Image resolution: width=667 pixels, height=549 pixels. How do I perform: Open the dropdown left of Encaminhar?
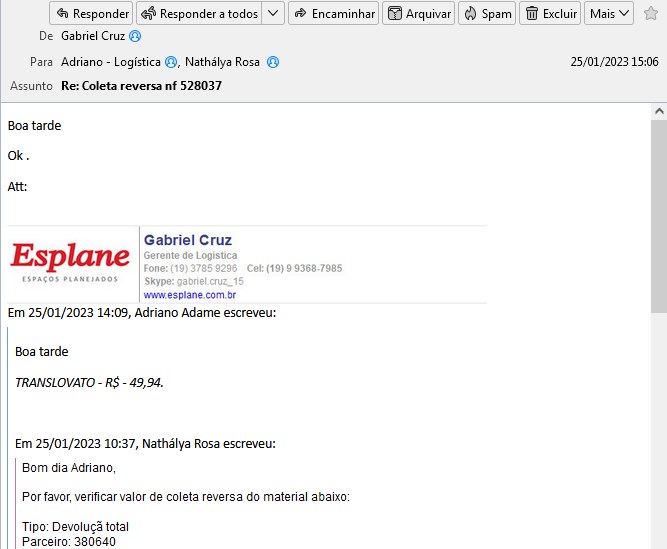[300, 14]
